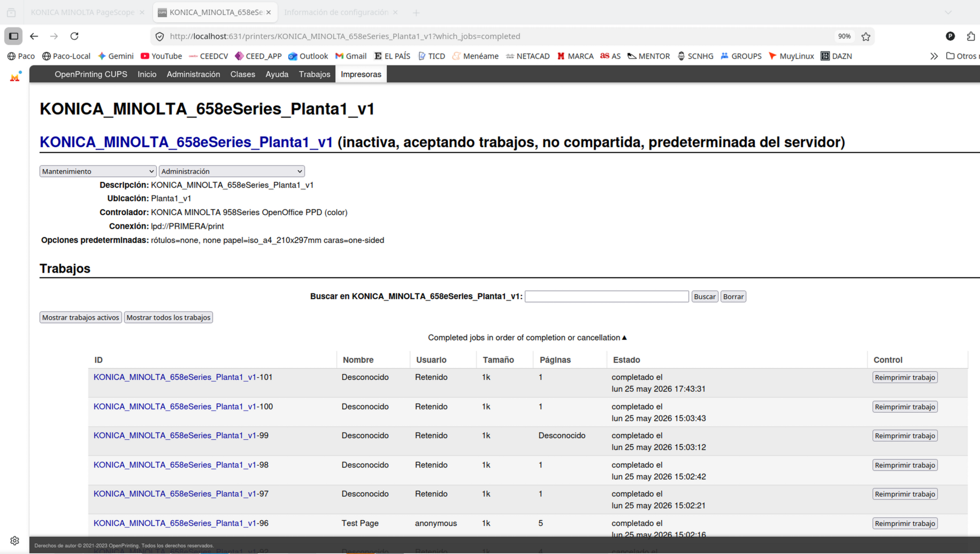This screenshot has height=554, width=980.
Task: Open Gmail bookmark in bookmarks bar
Action: (x=350, y=56)
